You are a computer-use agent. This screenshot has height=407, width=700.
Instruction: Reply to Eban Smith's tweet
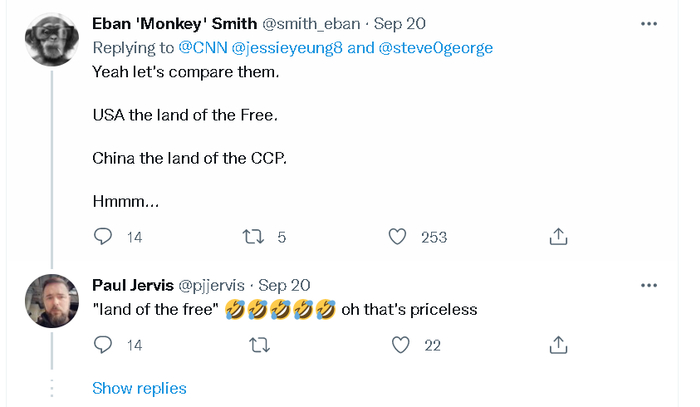pos(103,237)
